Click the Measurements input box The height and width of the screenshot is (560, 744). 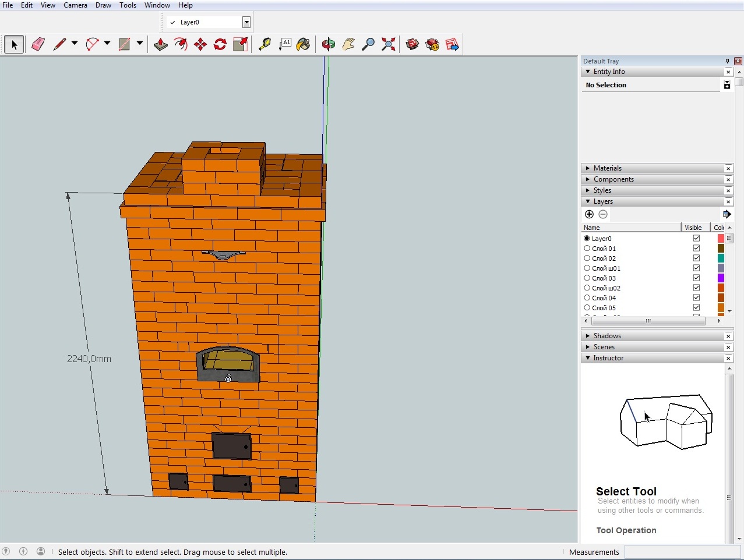click(x=682, y=552)
